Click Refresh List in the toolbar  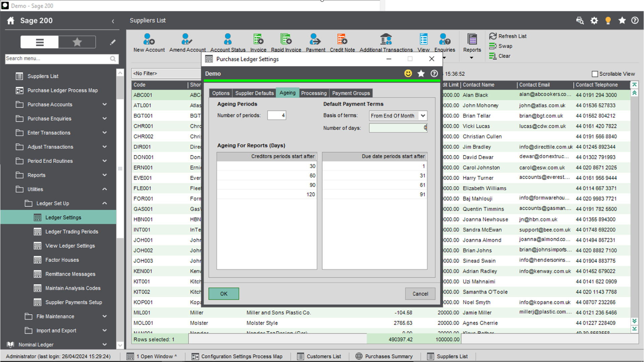coord(508,36)
